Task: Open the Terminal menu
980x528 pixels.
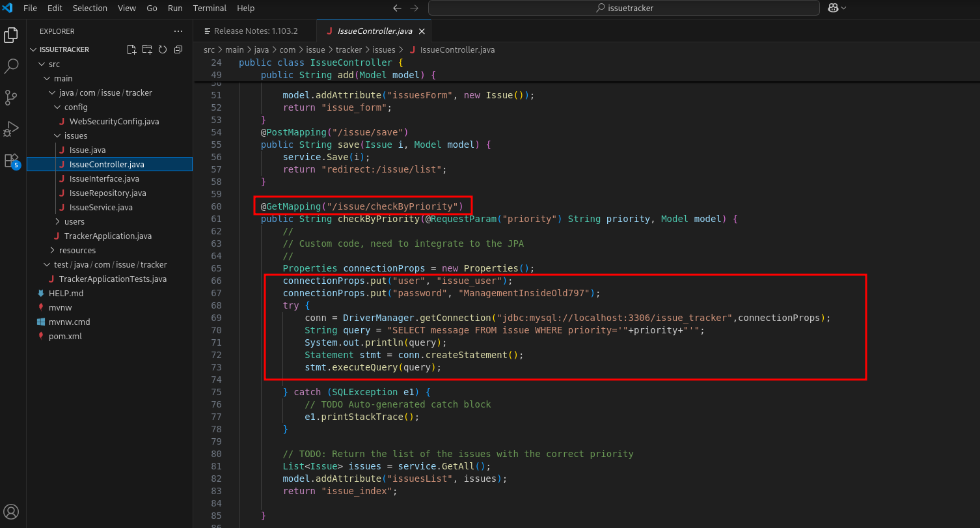Action: (x=210, y=8)
